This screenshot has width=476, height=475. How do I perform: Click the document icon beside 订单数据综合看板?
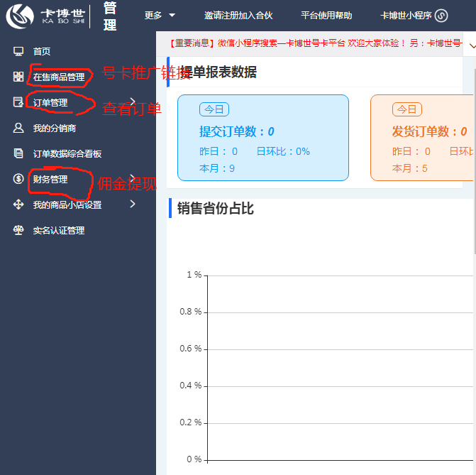click(x=18, y=153)
